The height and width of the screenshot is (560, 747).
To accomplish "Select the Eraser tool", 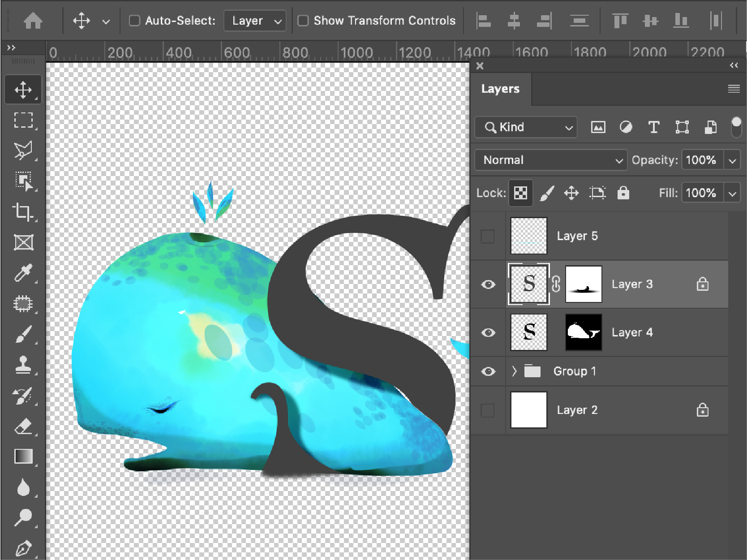I will click(23, 426).
